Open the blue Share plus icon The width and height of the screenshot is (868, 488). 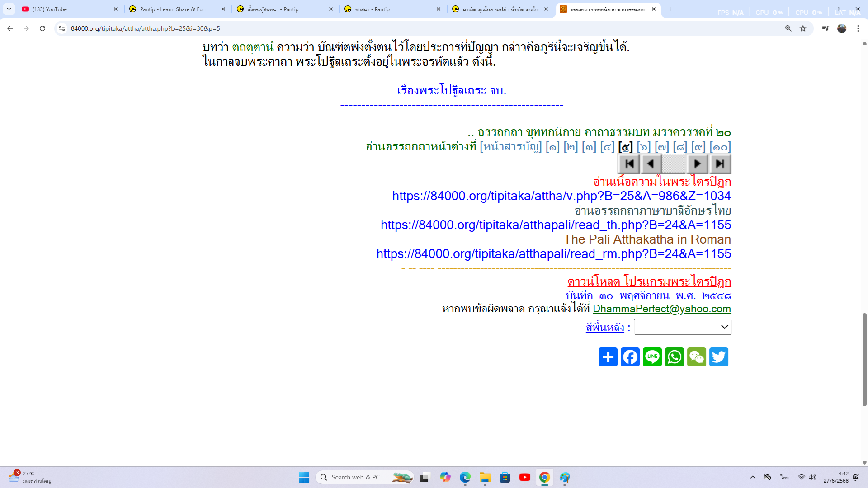pos(608,357)
